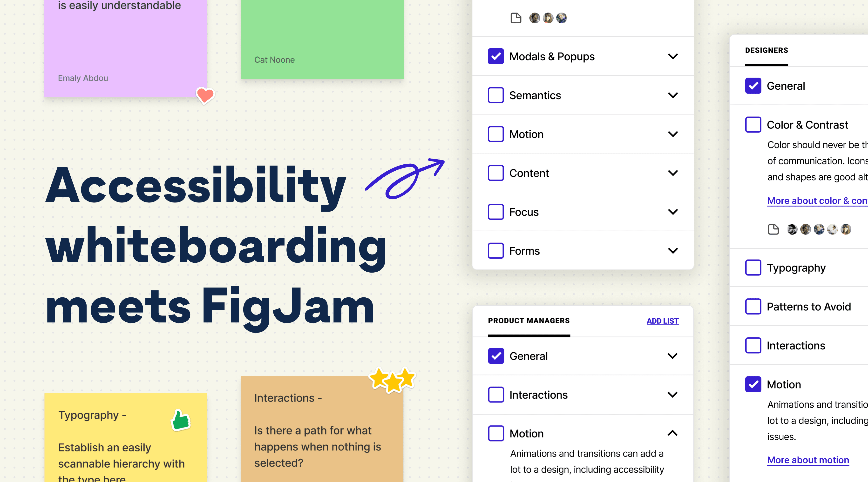This screenshot has height=482, width=868.
Task: Expand the Semantics dropdown section
Action: 673,95
